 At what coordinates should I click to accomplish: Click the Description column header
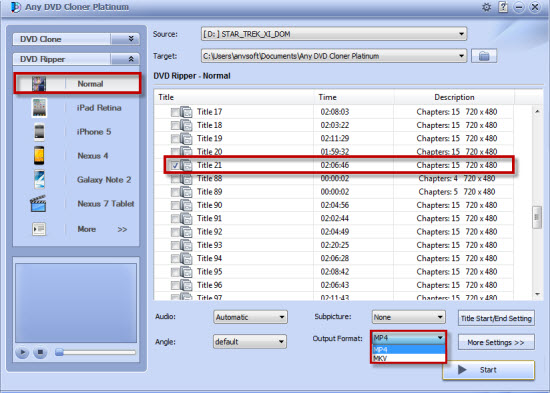[x=454, y=97]
